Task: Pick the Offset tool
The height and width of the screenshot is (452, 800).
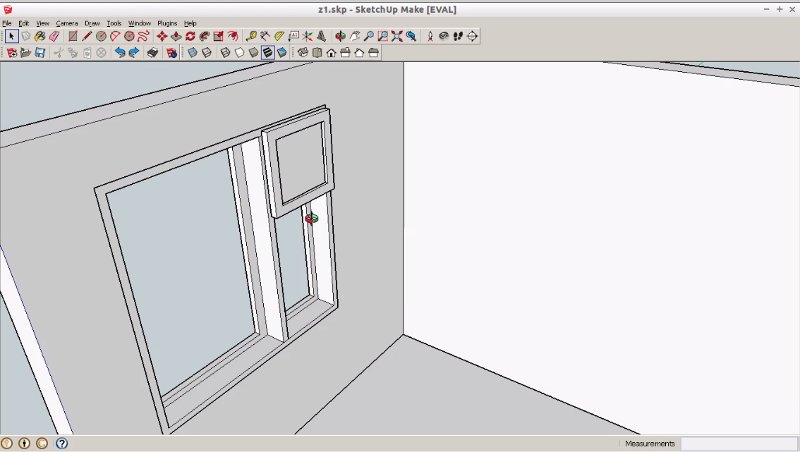Action: coord(233,36)
